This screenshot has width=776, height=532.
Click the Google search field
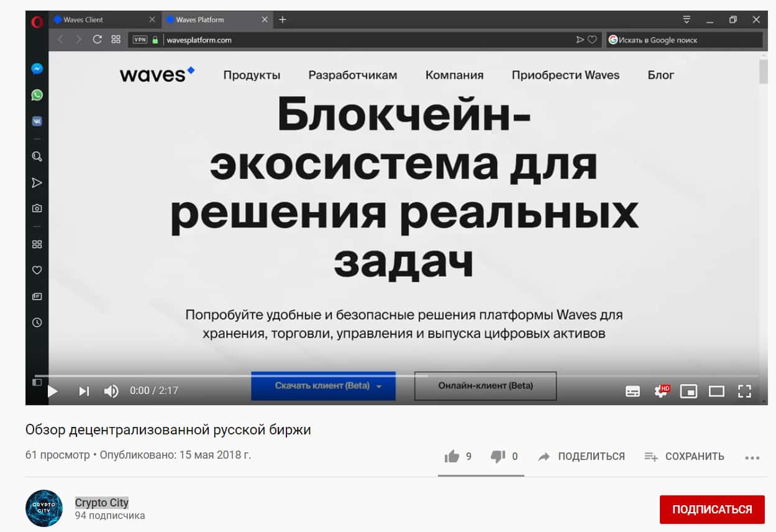pos(684,39)
